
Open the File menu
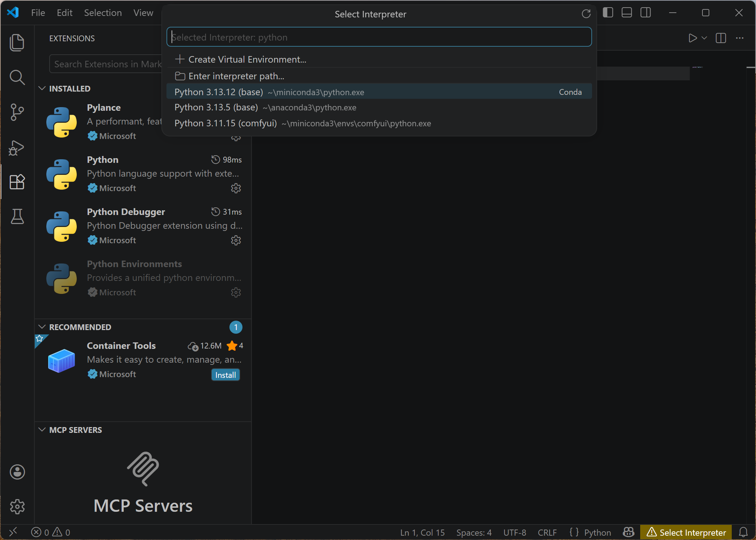pos(38,13)
